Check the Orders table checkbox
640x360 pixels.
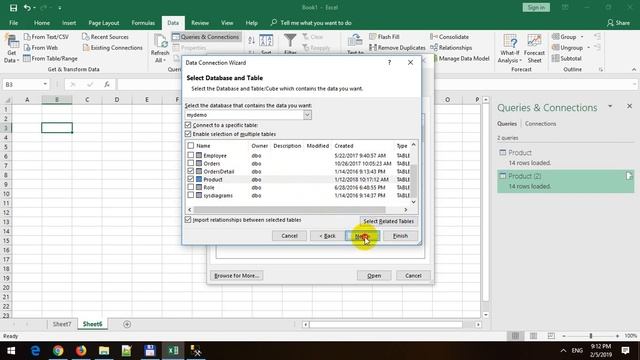click(191, 163)
